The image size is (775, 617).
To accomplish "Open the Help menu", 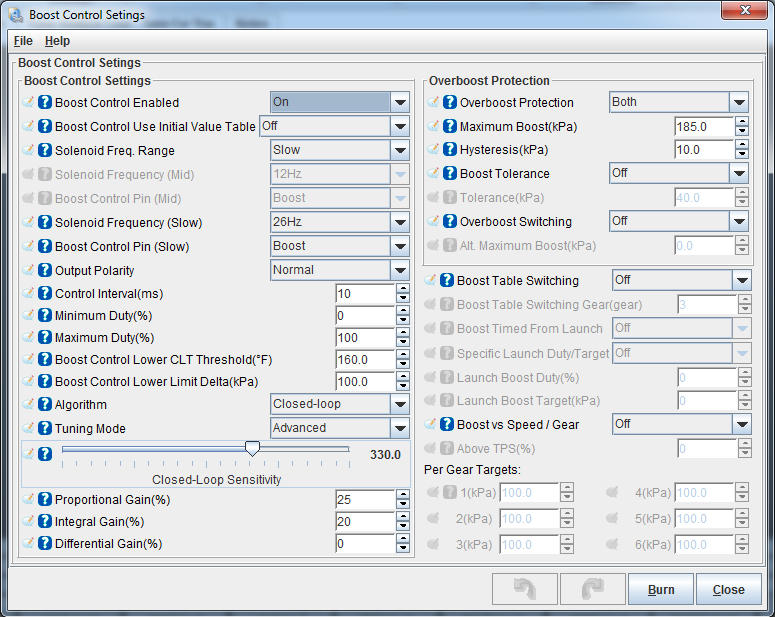I will click(x=57, y=41).
